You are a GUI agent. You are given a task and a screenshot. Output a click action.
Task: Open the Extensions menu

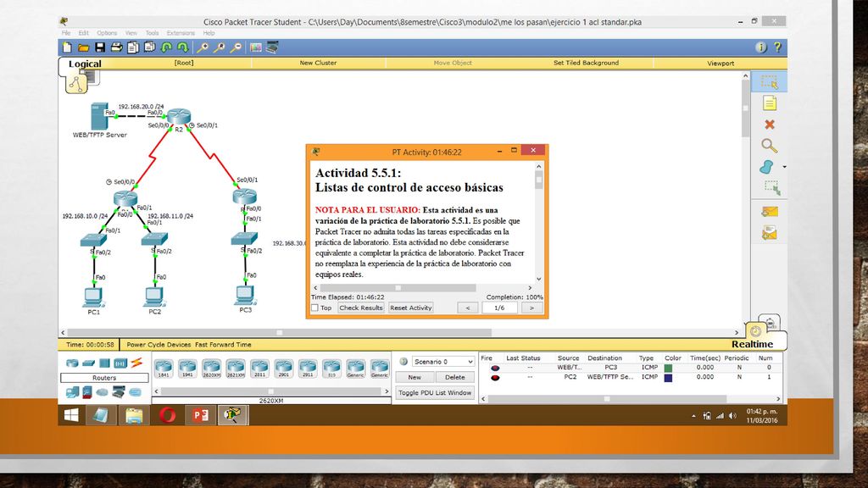[181, 33]
